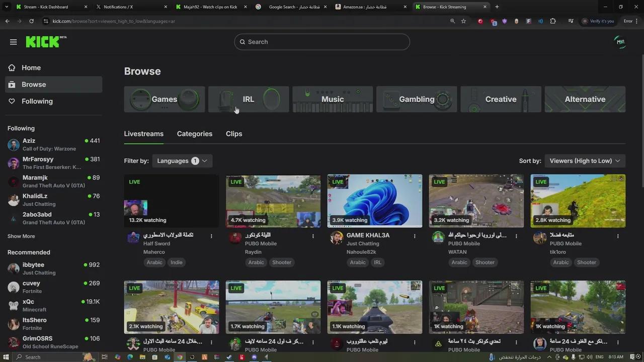Open Aziz channel avatar in Following list
Image resolution: width=644 pixels, height=362 pixels.
[x=14, y=145]
